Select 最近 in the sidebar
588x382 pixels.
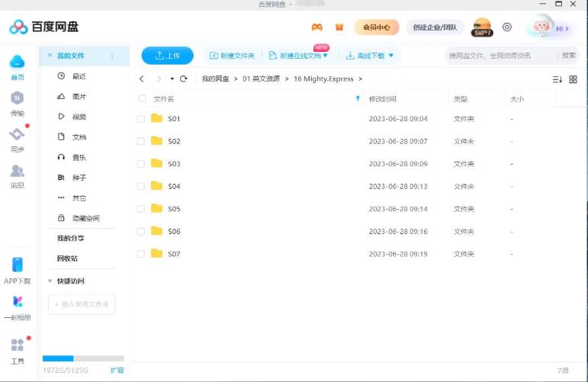(79, 76)
